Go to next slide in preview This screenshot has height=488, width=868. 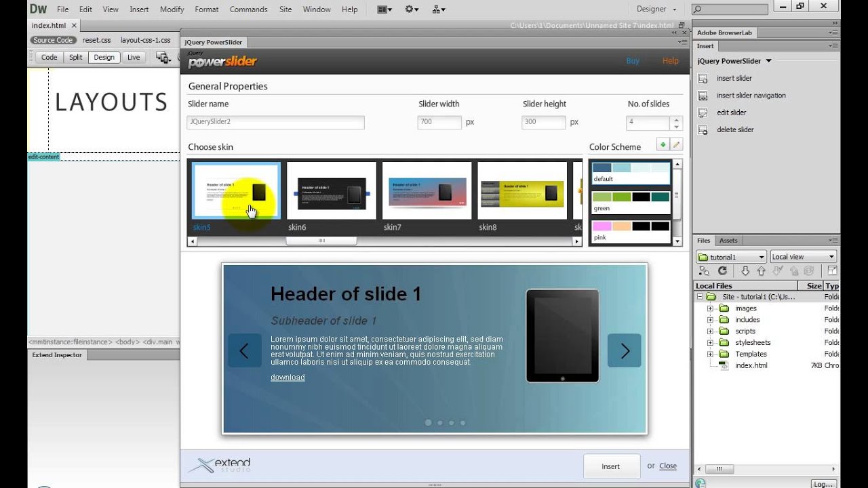625,350
